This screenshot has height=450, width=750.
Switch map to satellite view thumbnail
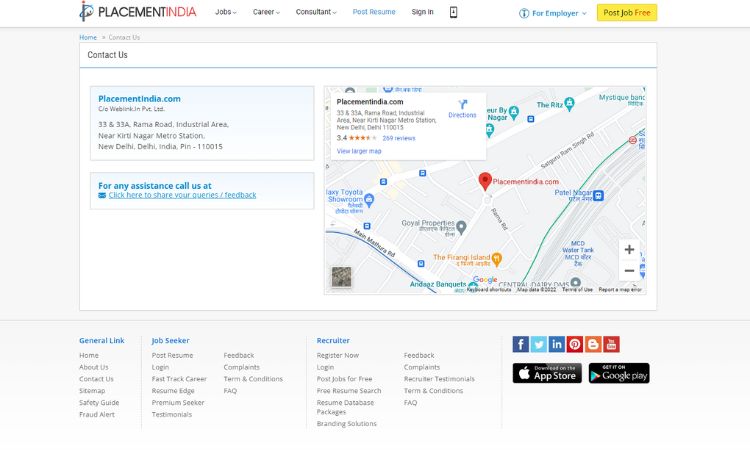pos(342,277)
